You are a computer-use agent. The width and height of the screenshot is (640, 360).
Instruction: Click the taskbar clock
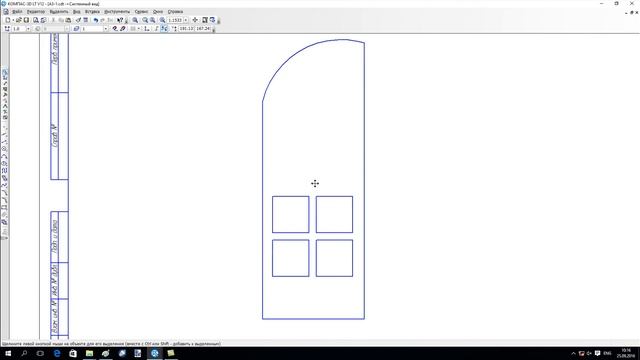[625, 353]
